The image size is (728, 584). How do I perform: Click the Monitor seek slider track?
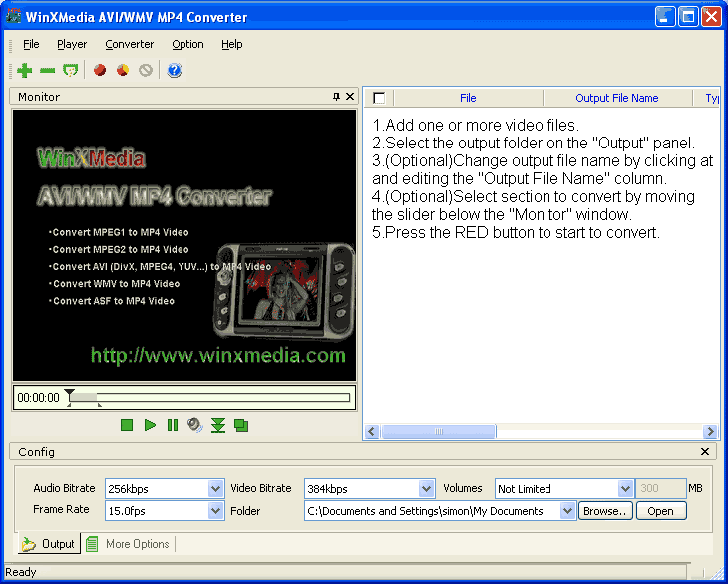[209, 397]
